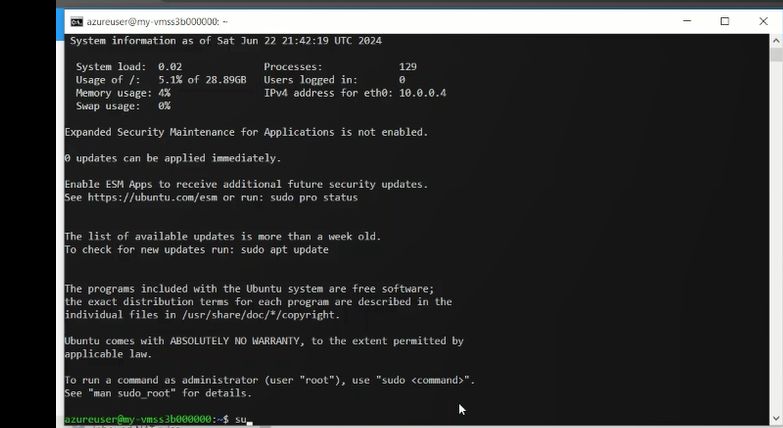Click the https://ubuntu.com/esm URL
Screen dimensions: 783x428
point(152,197)
